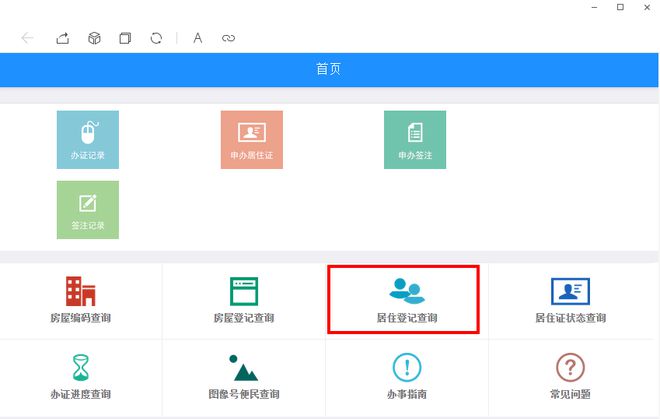This screenshot has width=660, height=419.
Task: Click the copy pages icon in toolbar
Action: coord(125,38)
